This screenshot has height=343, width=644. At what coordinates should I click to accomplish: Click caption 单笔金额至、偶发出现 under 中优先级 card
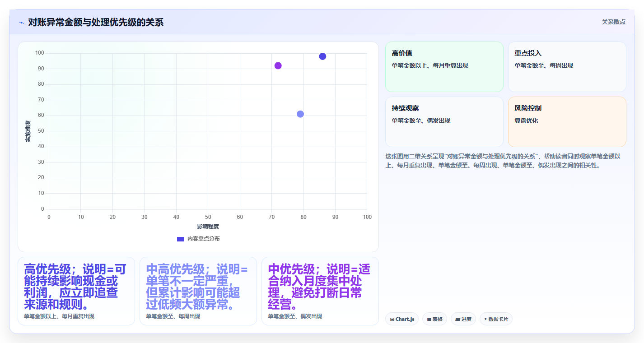[295, 316]
